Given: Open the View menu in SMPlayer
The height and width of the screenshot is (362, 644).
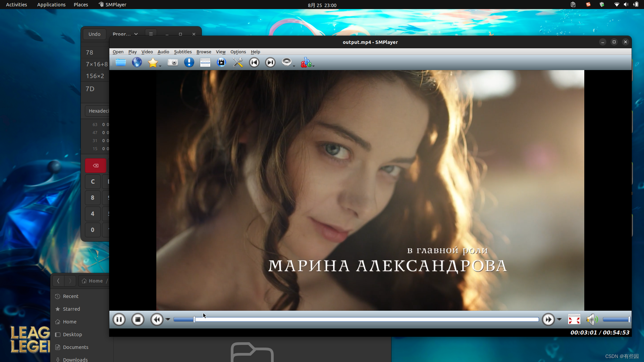Looking at the screenshot, I should coord(221,52).
